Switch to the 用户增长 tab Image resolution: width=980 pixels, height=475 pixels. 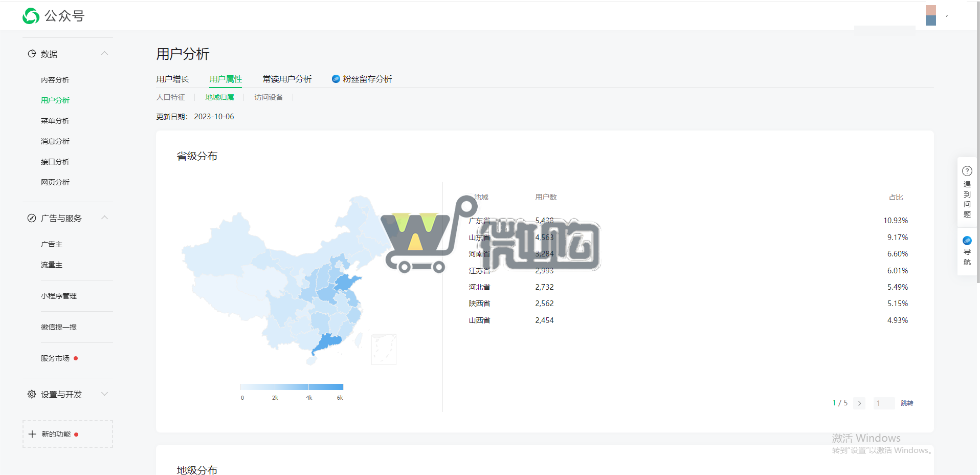[x=172, y=79]
